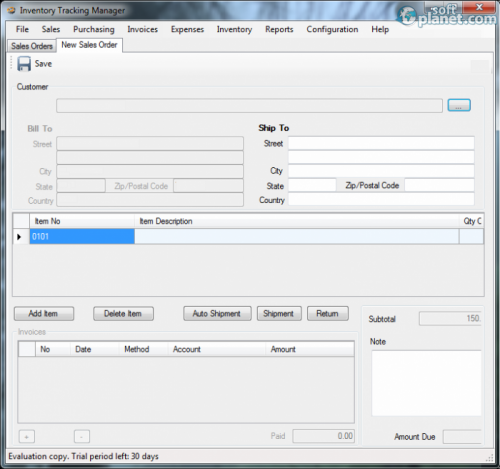Click the Qty column header
Viewport: 500px width, 469px height.
click(x=471, y=221)
